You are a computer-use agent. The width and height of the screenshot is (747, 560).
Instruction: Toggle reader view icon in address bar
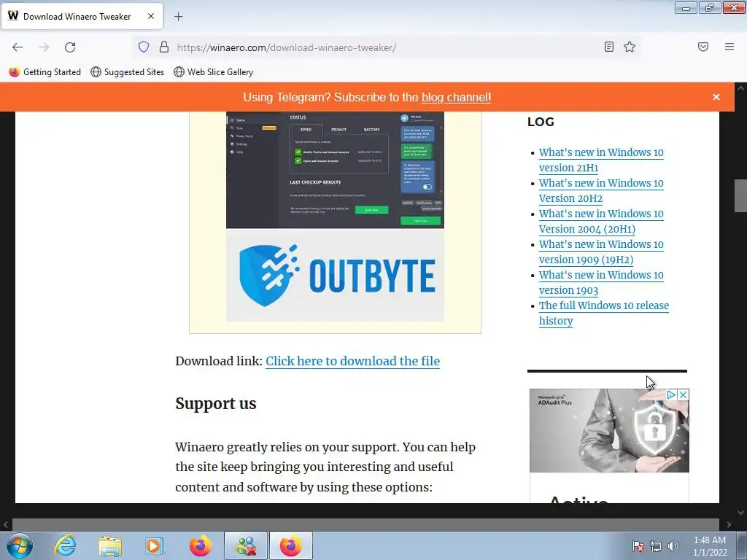(x=609, y=47)
